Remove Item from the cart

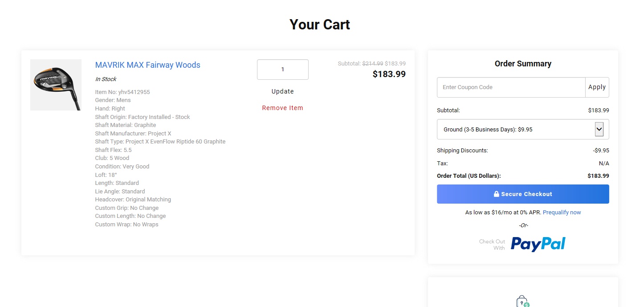tap(282, 108)
